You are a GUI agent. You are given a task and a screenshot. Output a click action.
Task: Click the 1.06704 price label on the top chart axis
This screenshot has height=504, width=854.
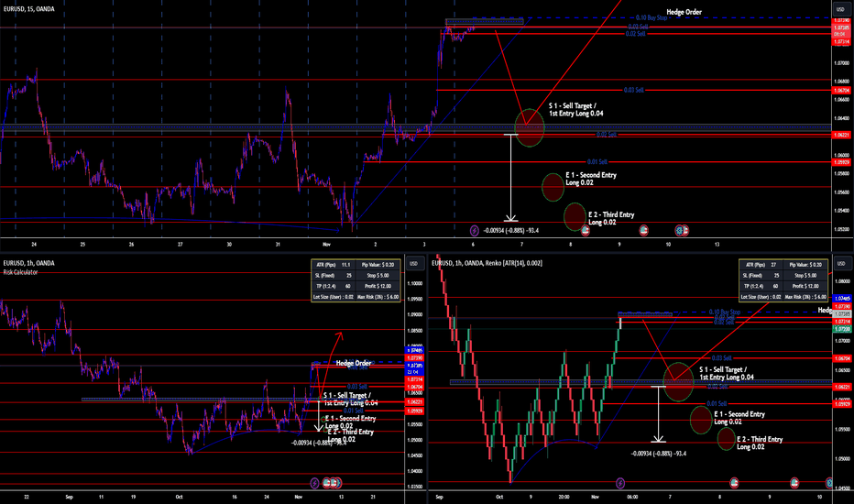pos(841,91)
